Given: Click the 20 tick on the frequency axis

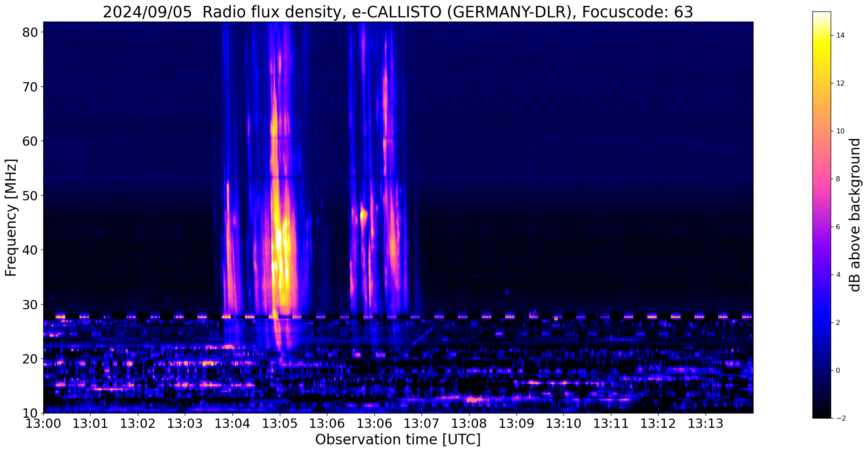Looking at the screenshot, I should [30, 359].
